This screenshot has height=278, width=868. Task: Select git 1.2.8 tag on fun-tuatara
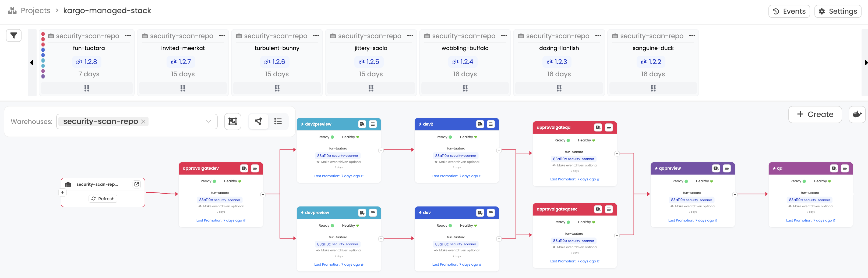tap(87, 62)
